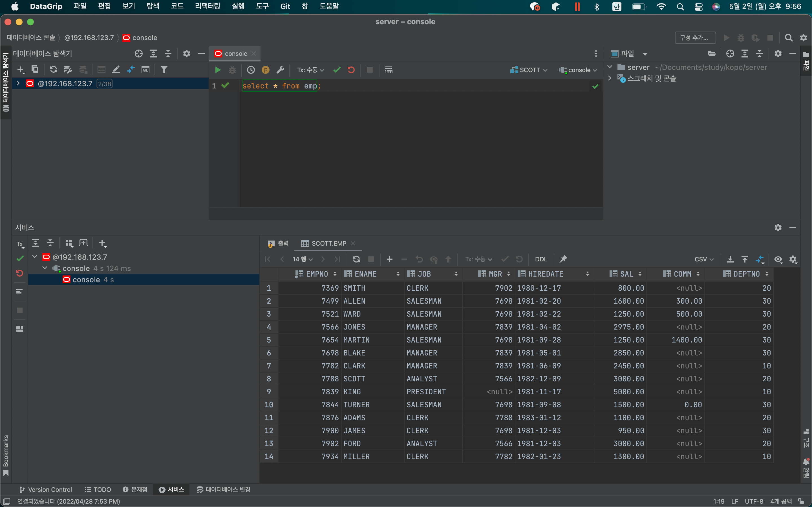Sort by clicking the SAL column header

tap(626, 274)
